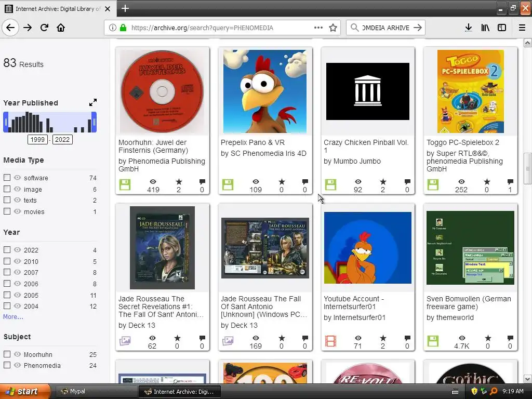The image size is (532, 399).
Task: Check the movies media type filter
Action: [7, 211]
